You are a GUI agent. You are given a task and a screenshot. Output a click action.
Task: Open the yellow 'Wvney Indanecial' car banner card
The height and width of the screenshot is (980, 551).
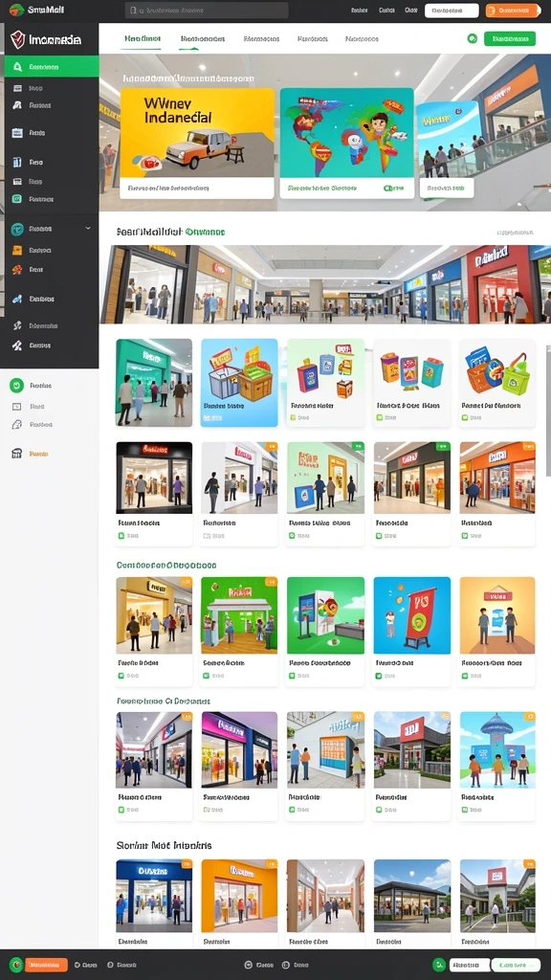197,144
